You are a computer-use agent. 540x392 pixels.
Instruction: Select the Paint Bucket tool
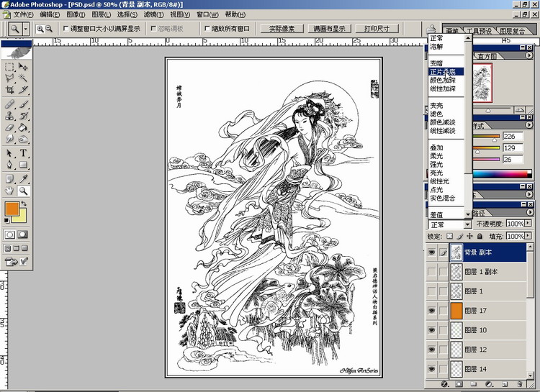23,127
